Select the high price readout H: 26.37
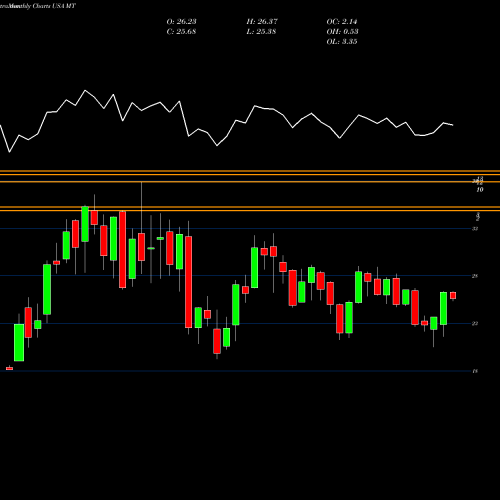Image resolution: width=500 pixels, height=500 pixels. 262,22
